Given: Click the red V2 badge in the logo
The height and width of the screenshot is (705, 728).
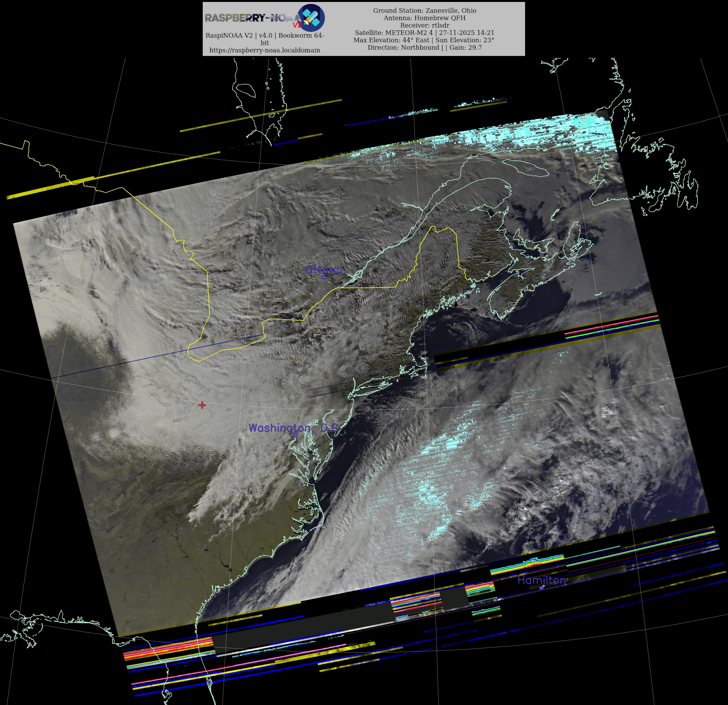Looking at the screenshot, I should pos(297,25).
